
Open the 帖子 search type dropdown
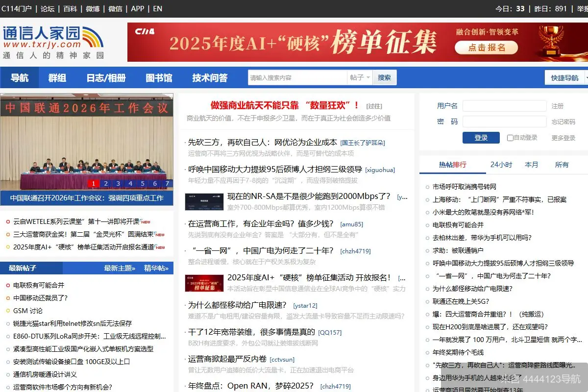click(x=360, y=77)
